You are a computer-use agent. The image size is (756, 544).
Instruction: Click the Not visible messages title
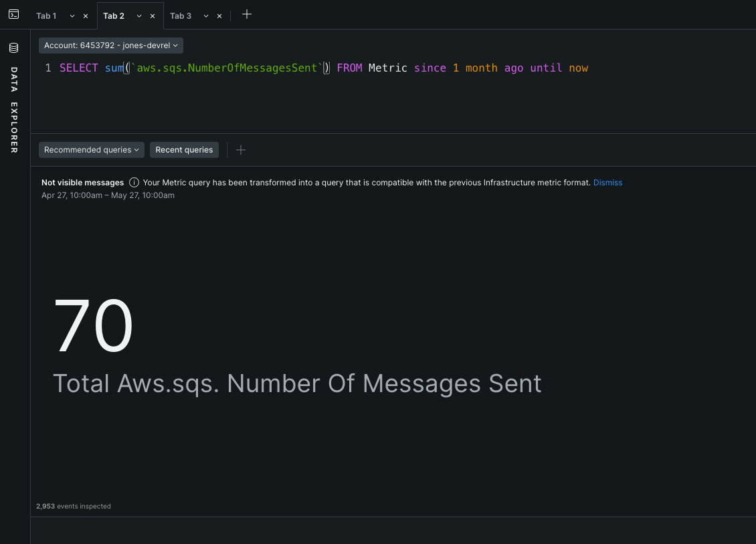(82, 182)
